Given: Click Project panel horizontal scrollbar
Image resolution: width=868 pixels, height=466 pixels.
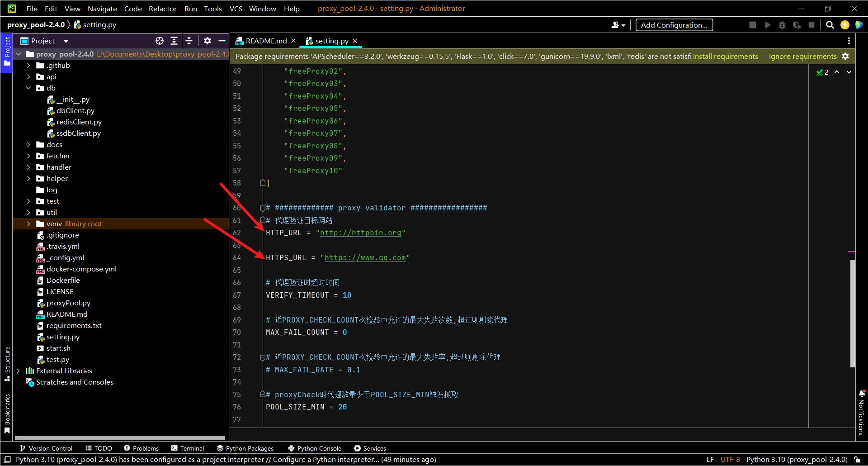Looking at the screenshot, I should pos(120,438).
